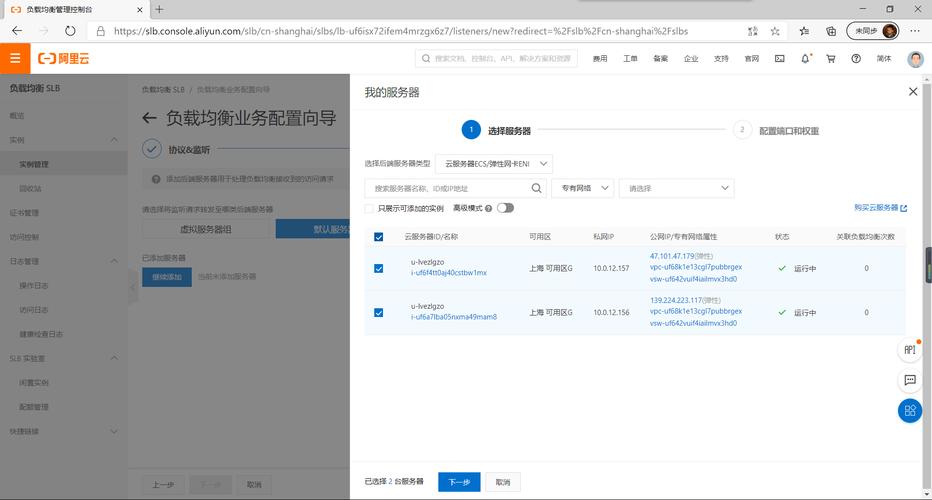Open instance link i-uf6f4tt0aj40cstbw1mx
Viewport: 932px width, 500px height.
449,273
